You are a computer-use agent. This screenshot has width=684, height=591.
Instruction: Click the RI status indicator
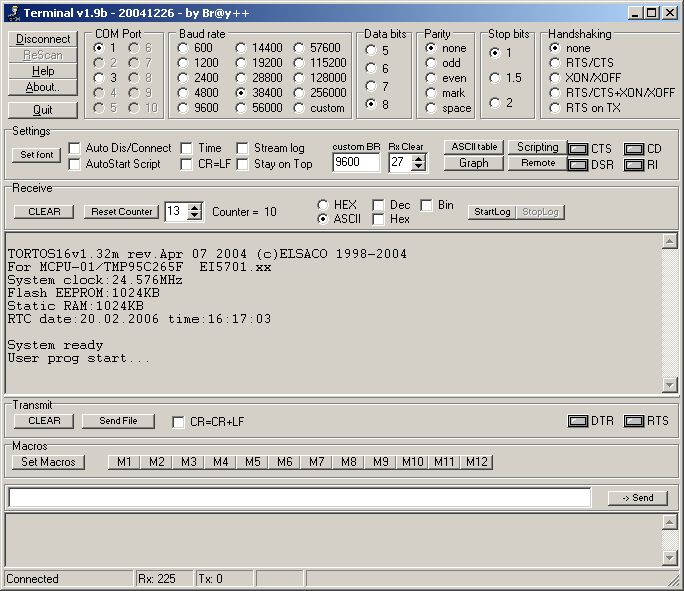coord(633,165)
